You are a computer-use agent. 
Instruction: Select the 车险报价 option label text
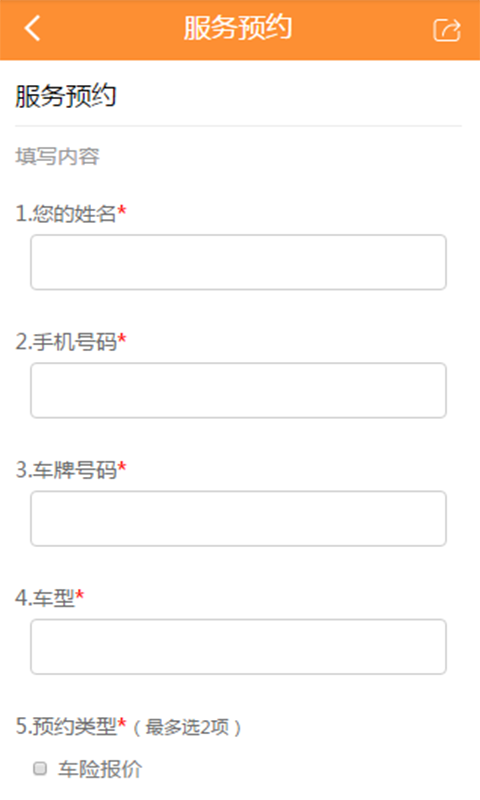point(100,769)
